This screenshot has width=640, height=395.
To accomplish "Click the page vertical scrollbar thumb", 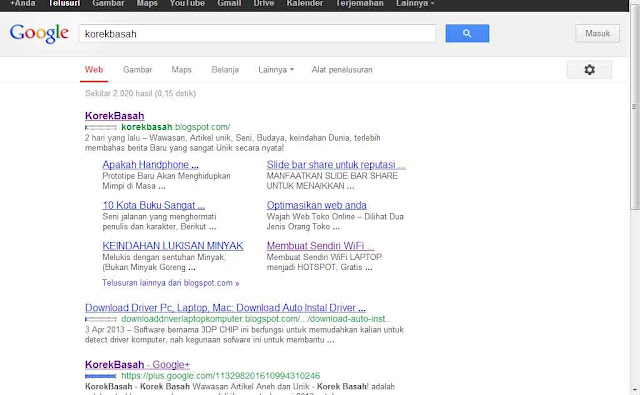I will tap(634, 106).
